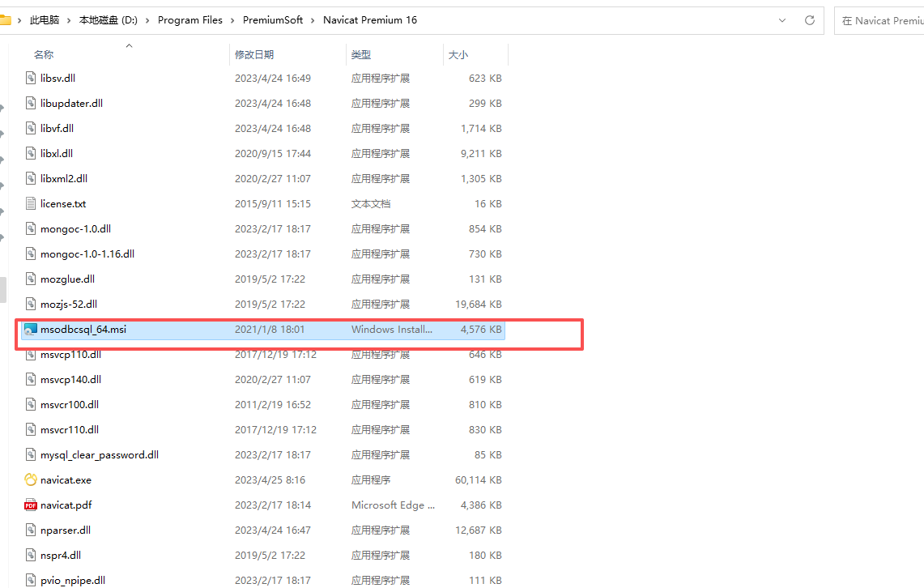Click the Microsoft Edge type cell
Image resolution: width=924 pixels, height=588 pixels.
pyautogui.click(x=393, y=505)
